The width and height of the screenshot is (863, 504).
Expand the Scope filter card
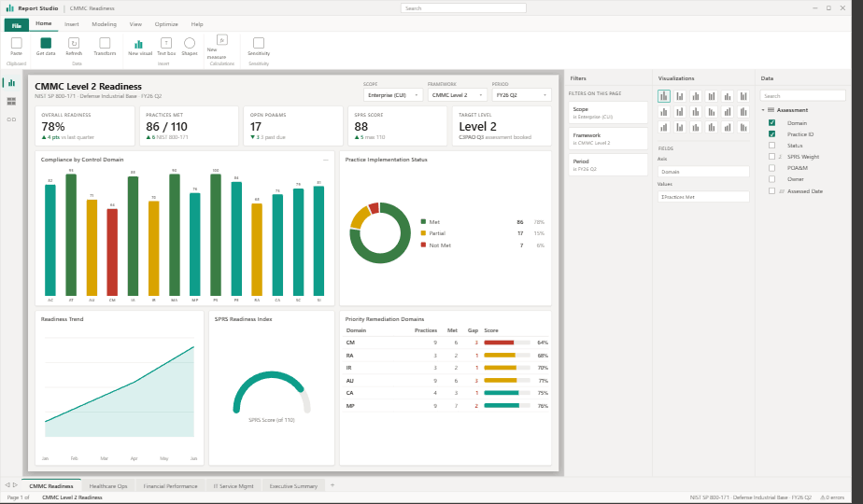tap(608, 113)
